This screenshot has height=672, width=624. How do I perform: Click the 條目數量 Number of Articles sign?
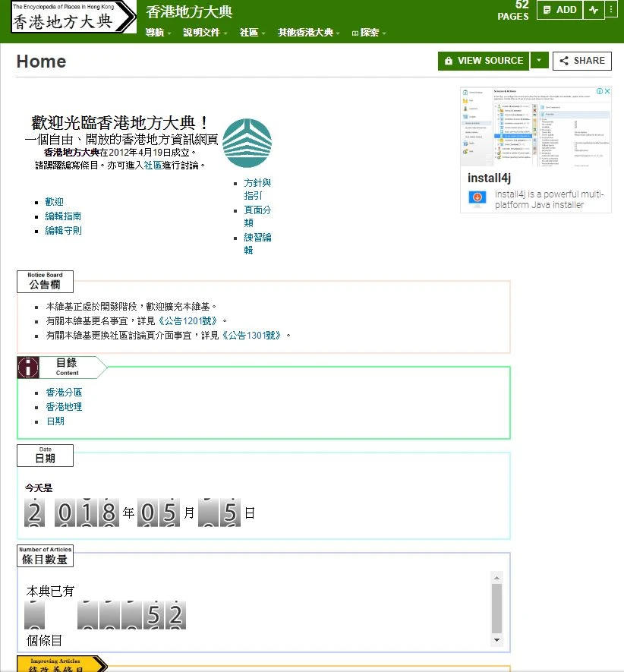(45, 556)
